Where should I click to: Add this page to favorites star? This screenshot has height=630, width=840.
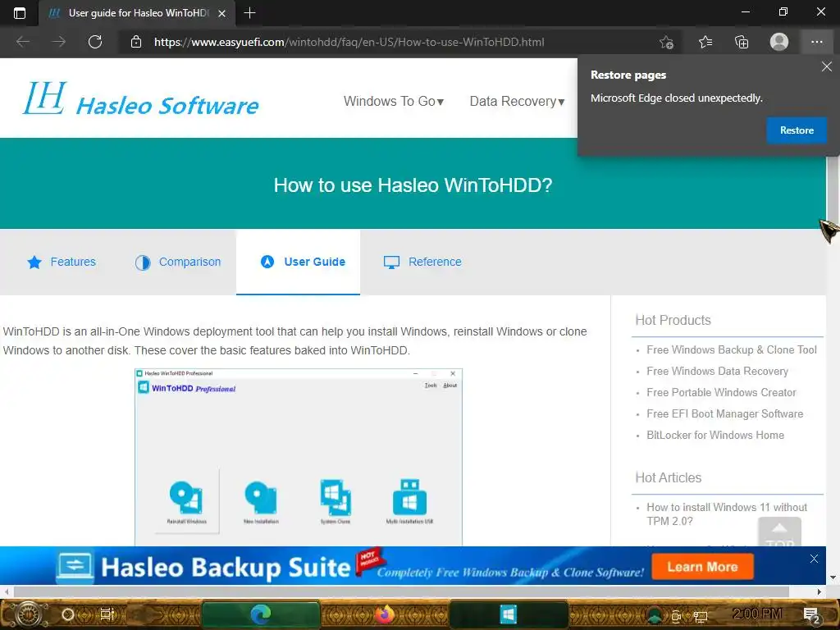coord(666,42)
